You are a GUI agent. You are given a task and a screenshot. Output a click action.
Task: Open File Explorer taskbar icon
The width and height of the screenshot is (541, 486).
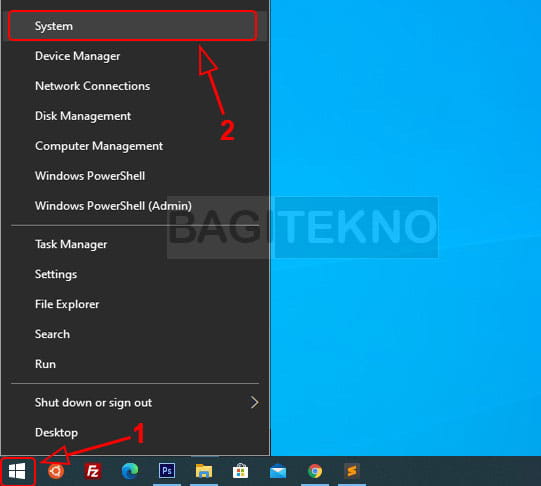204,471
